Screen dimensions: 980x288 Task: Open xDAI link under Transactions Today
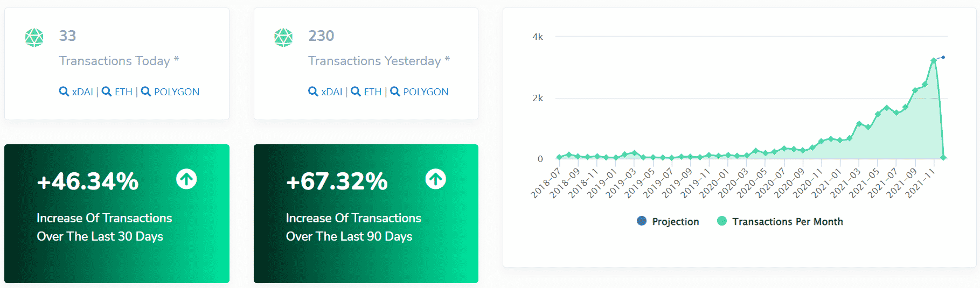82,92
